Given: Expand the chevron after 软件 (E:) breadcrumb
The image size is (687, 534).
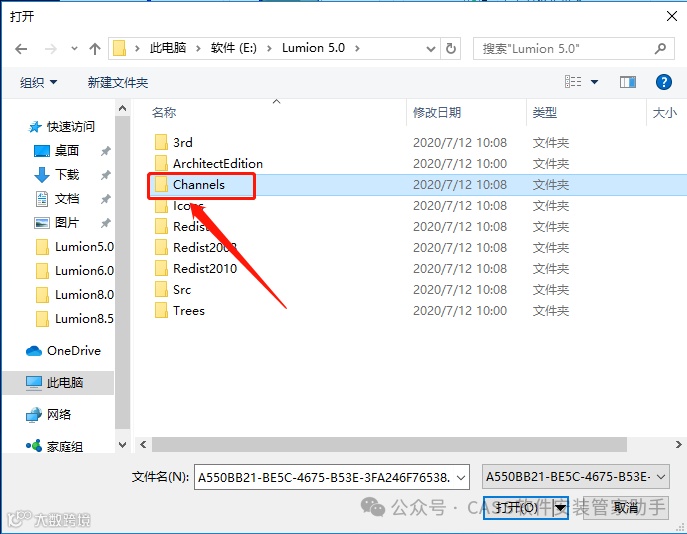Looking at the screenshot, I should coord(269,48).
